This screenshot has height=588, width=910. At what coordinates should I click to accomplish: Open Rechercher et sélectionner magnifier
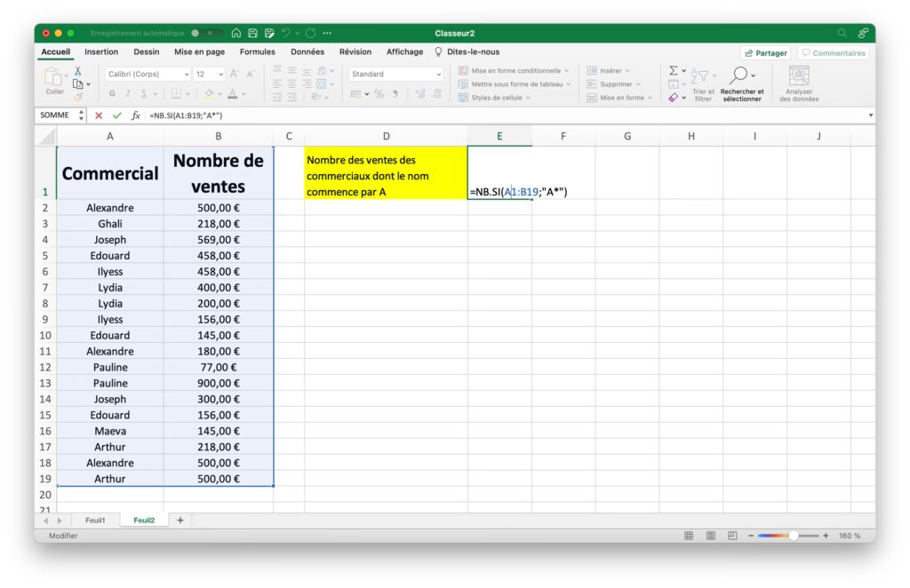740,75
